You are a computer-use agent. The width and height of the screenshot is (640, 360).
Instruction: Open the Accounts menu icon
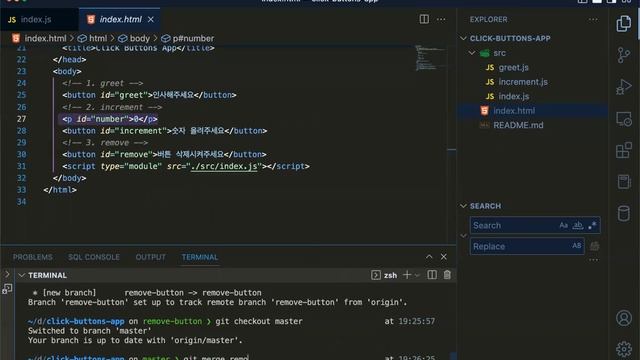[624, 318]
